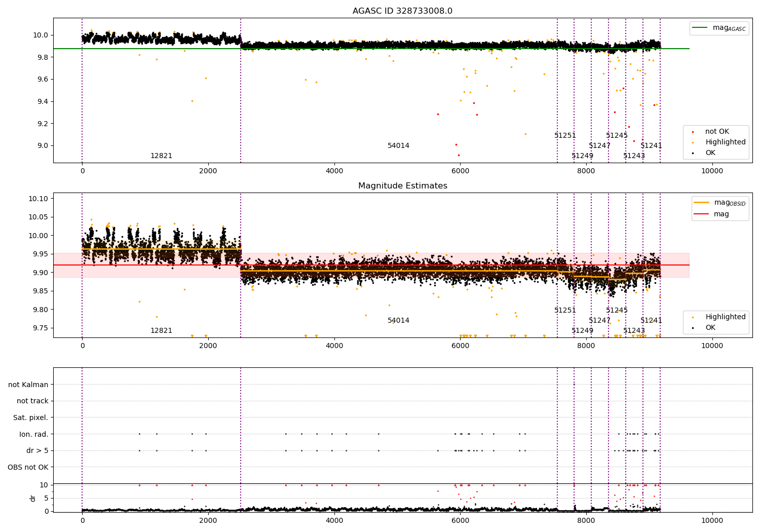Click x-tick 10000 under the bottom plot

(712, 521)
